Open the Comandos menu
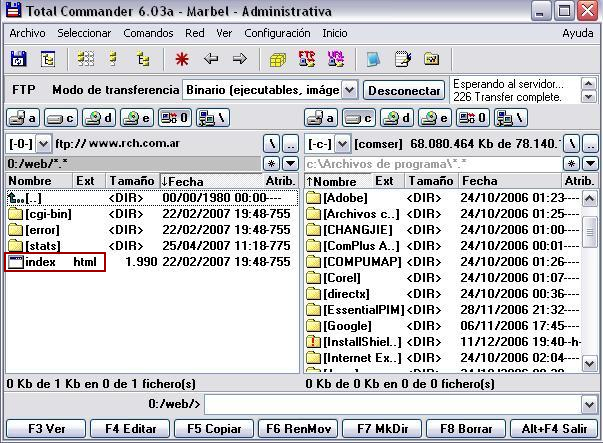The height and width of the screenshot is (443, 603). (148, 33)
